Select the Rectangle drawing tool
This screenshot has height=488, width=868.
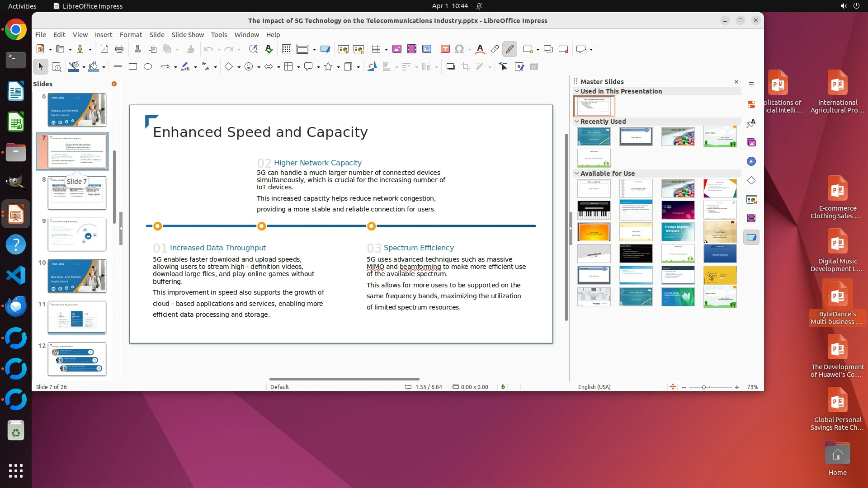click(x=133, y=67)
